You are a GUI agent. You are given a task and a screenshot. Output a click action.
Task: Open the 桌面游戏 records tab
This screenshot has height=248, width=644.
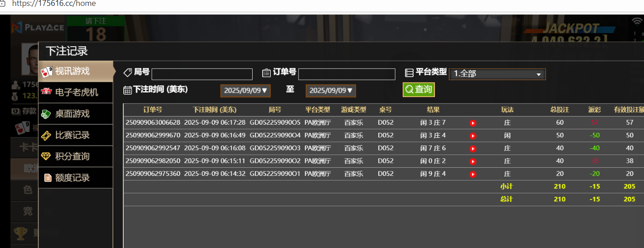(x=76, y=114)
